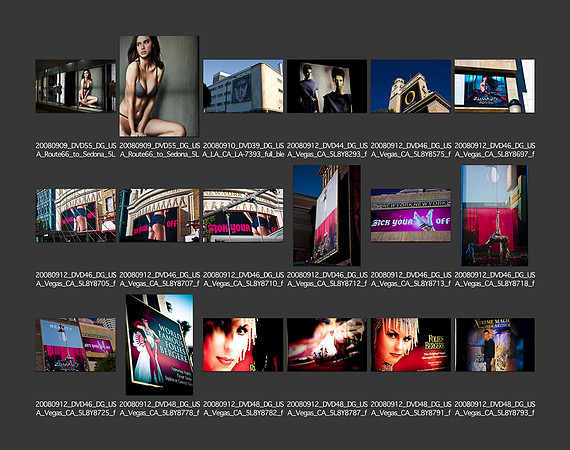570x450 pixels.
Task: Select the filename ending Vegas_CA_SL8Y8705_f
Action: pos(76,279)
